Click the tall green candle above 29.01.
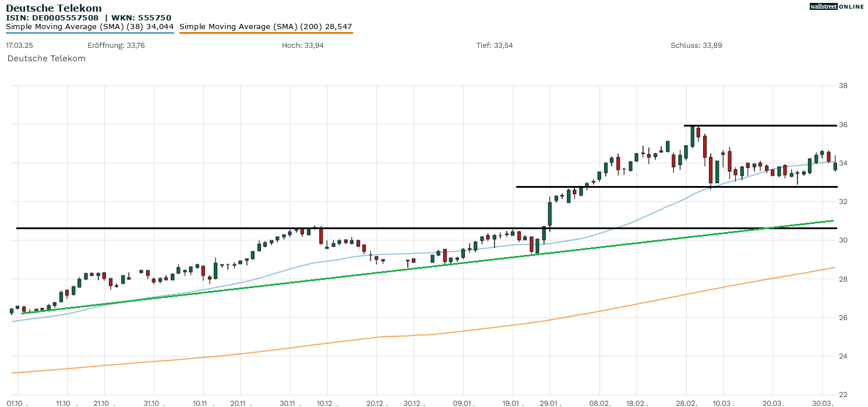Screen dimensions: 868x407 (x=549, y=213)
